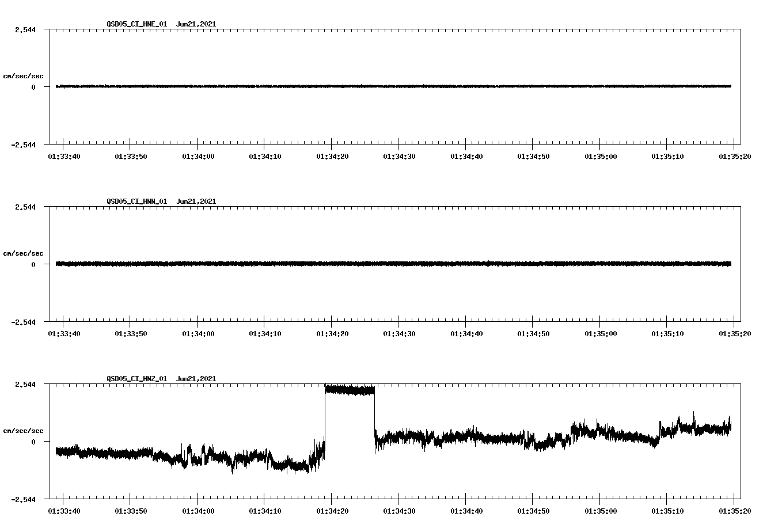This screenshot has width=782, height=532.
Task: Click 01:33:50 time label under HNZ plot
Action: (x=131, y=511)
